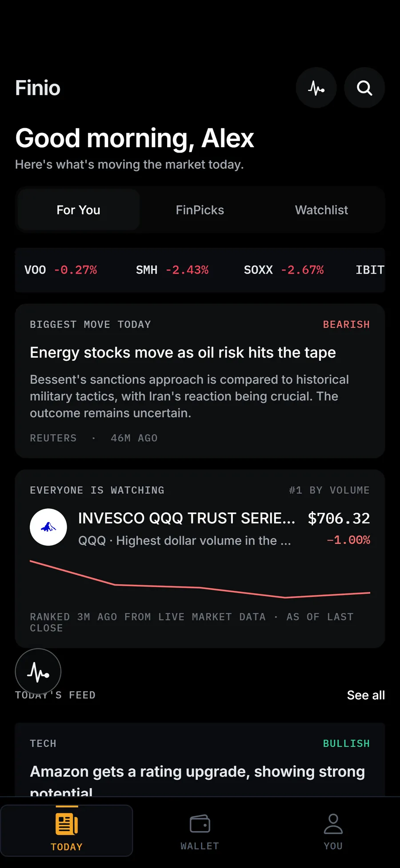400x868 pixels.
Task: Open the search magnifier icon
Action: click(364, 88)
